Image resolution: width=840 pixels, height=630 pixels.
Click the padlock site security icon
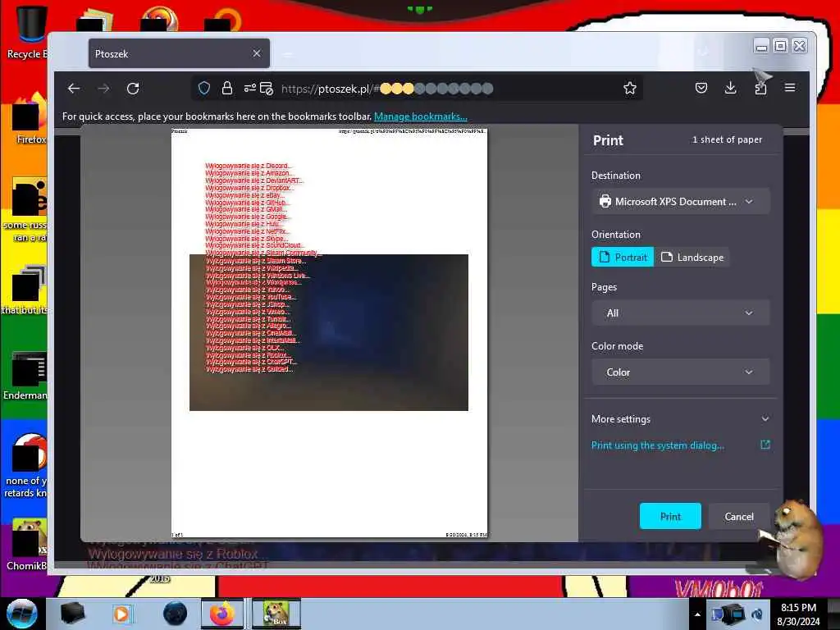[x=227, y=89]
